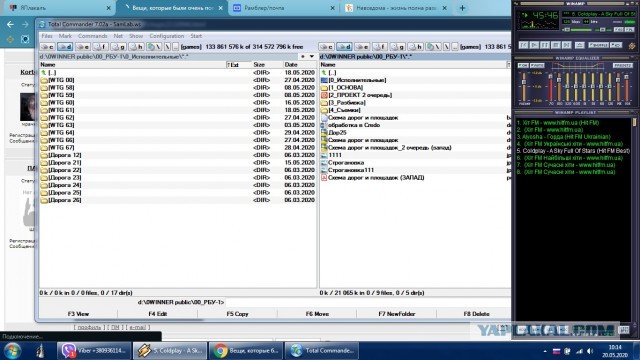Toggle equalizer AUTO button

tap(537, 65)
